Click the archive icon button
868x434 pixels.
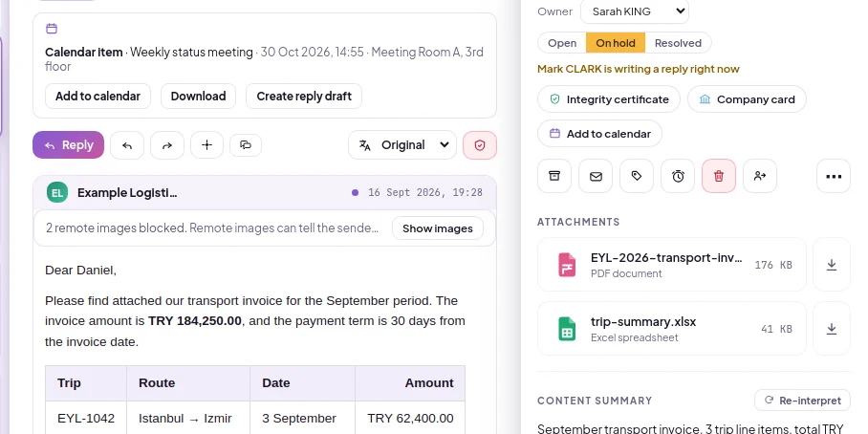click(x=554, y=176)
